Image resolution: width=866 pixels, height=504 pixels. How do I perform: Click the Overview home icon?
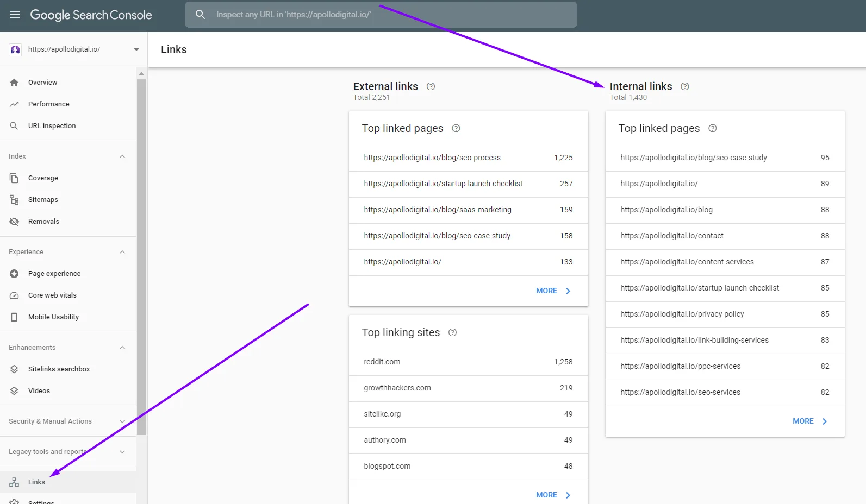pyautogui.click(x=14, y=83)
